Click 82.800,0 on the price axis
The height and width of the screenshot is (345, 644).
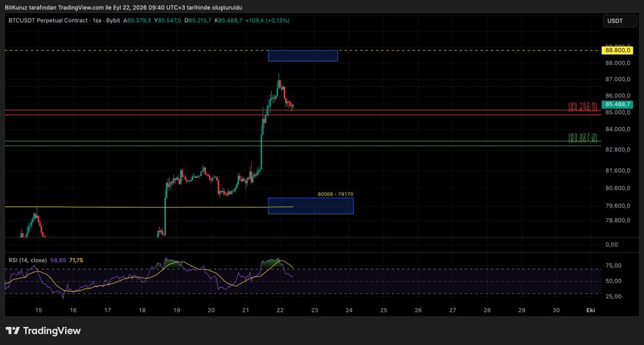617,150
